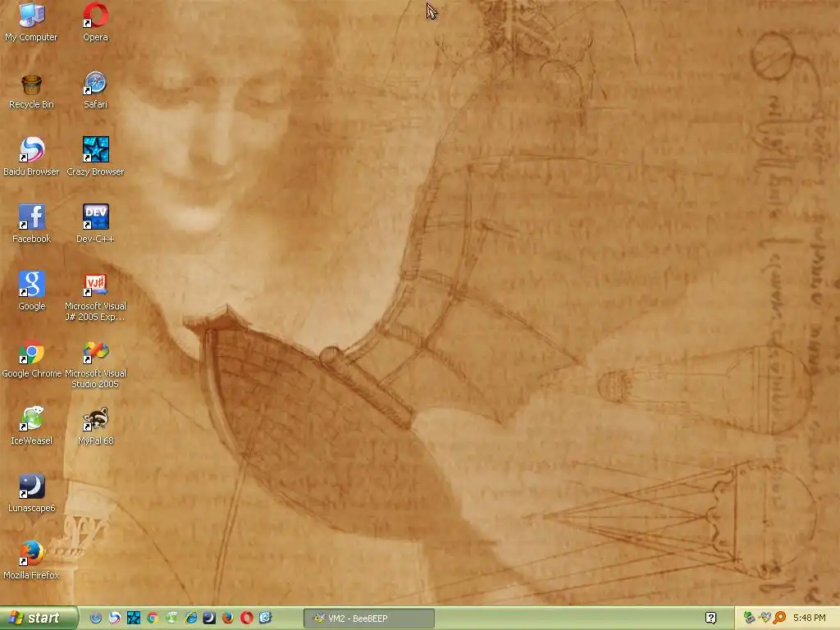Select the Facebook desktop shortcut
The width and height of the screenshot is (840, 630).
coord(32,223)
